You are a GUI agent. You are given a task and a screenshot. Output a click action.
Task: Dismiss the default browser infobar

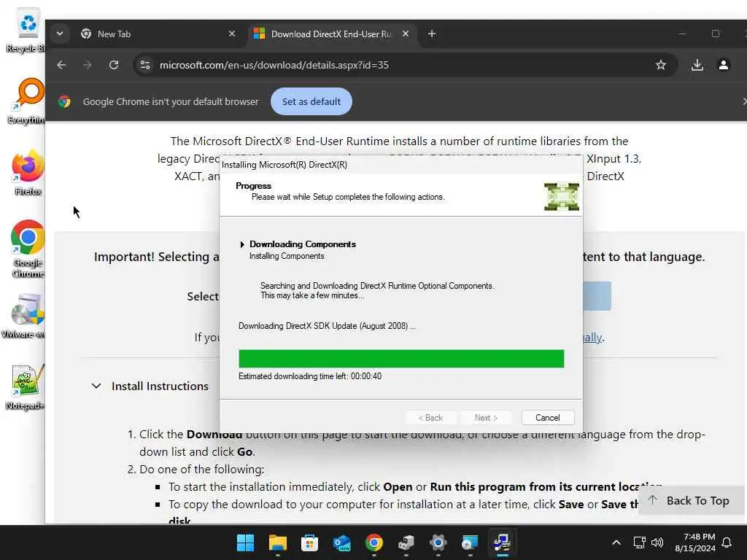coord(744,101)
